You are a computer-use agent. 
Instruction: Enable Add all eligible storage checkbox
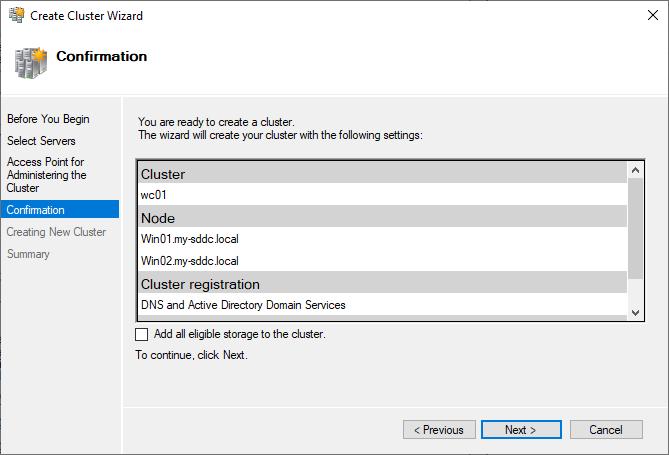point(141,334)
